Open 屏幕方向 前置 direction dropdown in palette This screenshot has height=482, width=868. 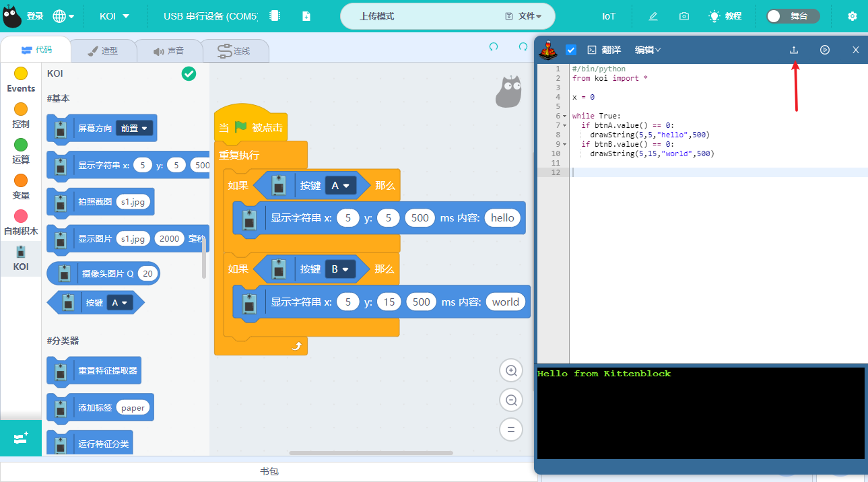(135, 128)
